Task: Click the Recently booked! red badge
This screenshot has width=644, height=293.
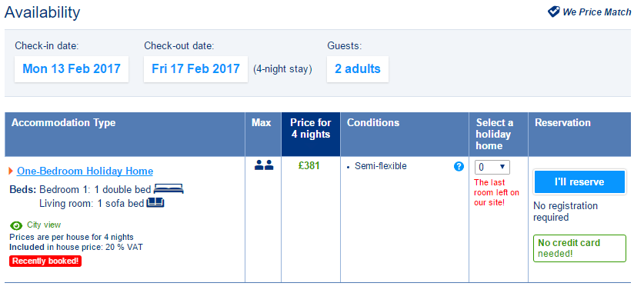Action: (45, 261)
